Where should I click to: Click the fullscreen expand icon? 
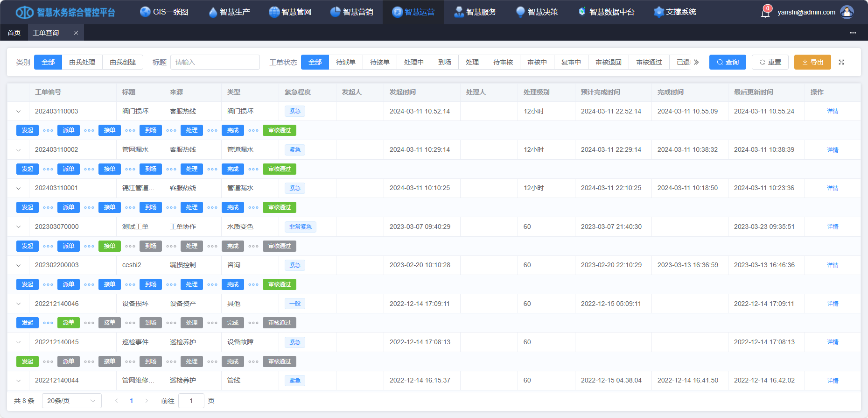(x=841, y=62)
